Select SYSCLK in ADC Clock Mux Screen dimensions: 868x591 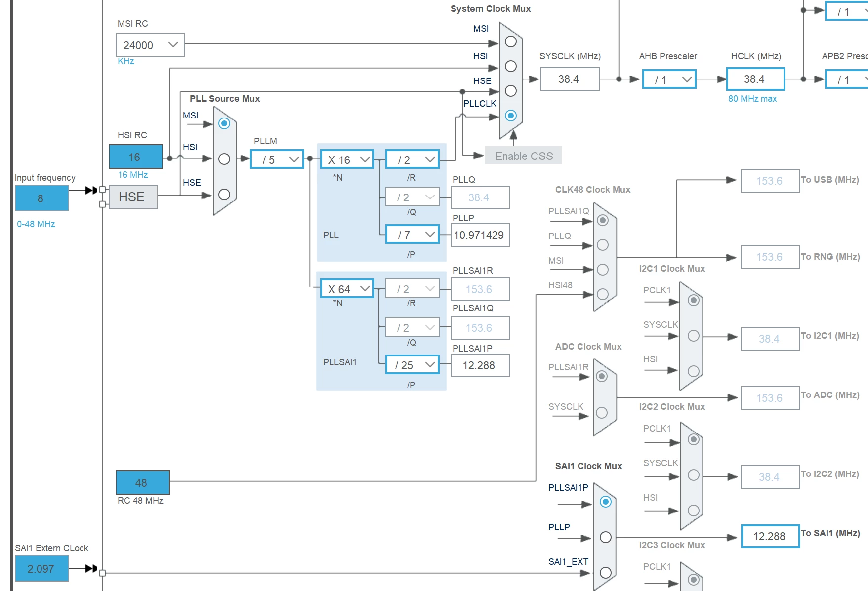pyautogui.click(x=602, y=413)
